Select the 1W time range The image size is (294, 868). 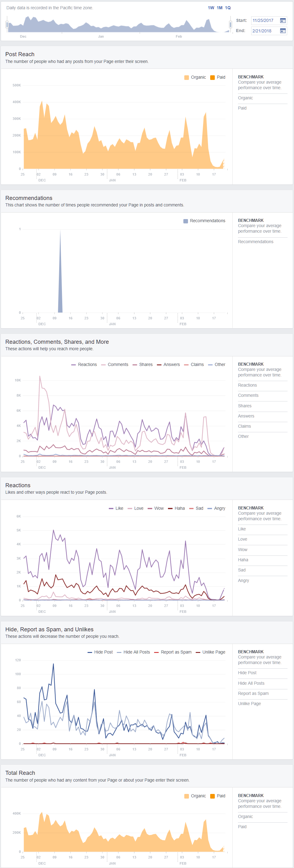211,8
